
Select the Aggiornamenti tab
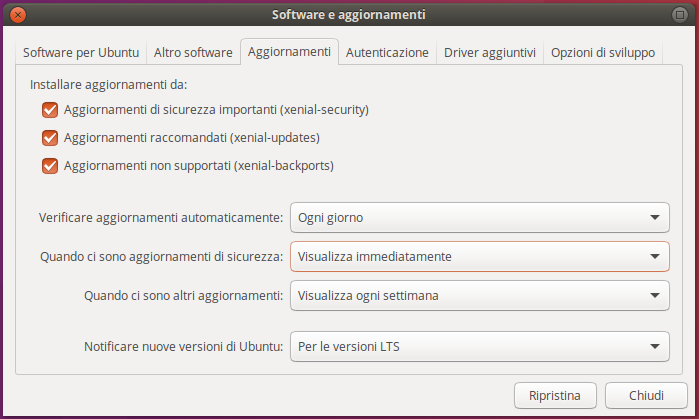[x=289, y=52]
